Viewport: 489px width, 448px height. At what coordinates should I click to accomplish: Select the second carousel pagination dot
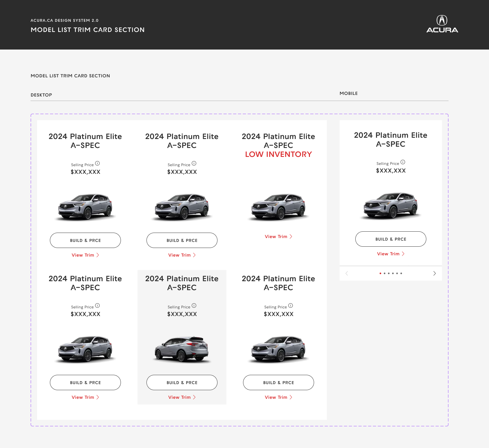point(384,273)
